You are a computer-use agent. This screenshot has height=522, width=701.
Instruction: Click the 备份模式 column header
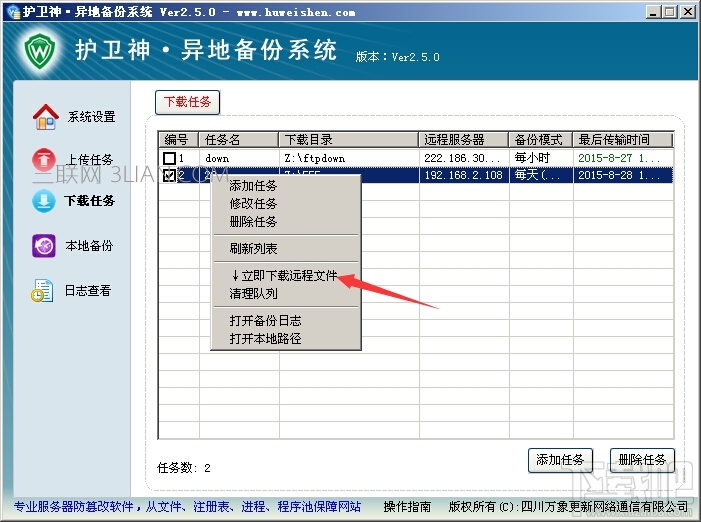(541, 139)
